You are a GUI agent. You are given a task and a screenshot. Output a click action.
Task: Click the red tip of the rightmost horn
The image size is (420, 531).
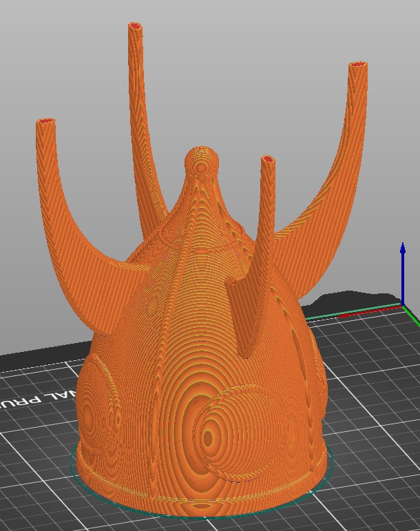pos(358,64)
